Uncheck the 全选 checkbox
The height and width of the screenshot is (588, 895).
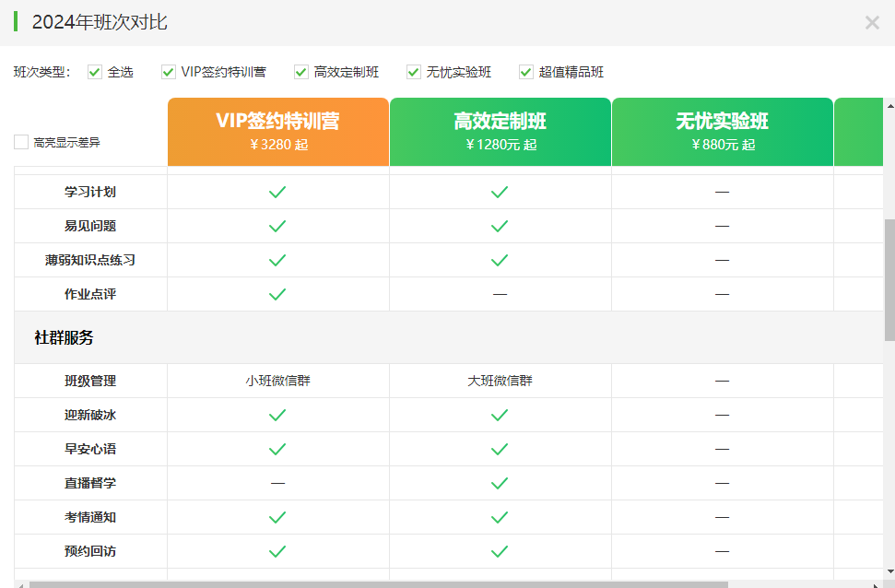pyautogui.click(x=95, y=72)
